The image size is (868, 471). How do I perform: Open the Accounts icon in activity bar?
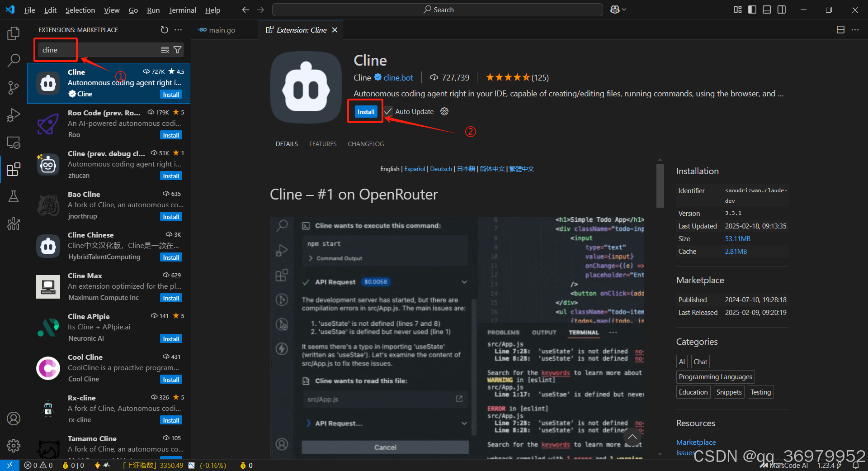pos(14,419)
